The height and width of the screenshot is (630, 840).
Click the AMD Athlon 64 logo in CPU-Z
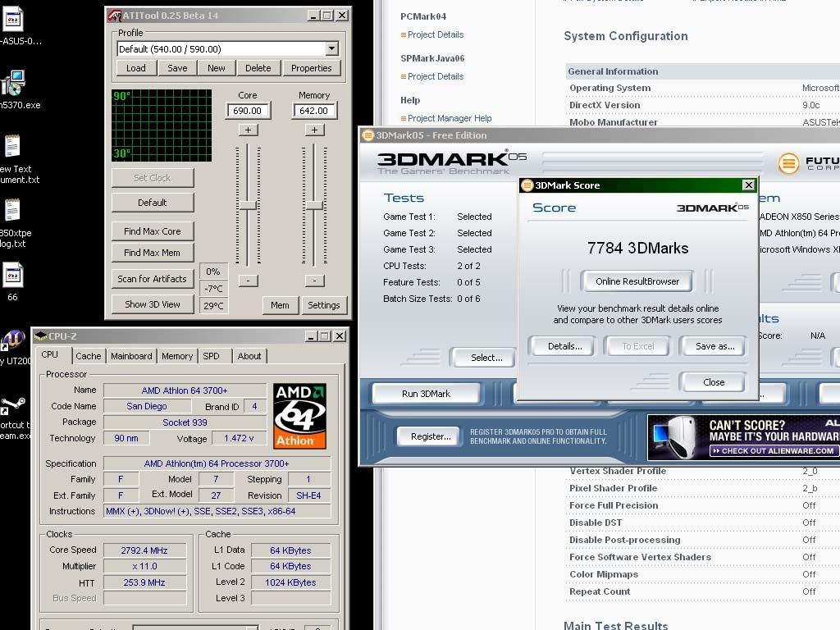click(299, 416)
